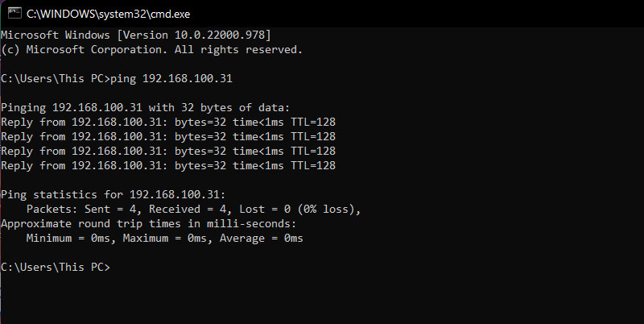Click the Lost = 0 value
This screenshot has width=644, height=324.
(x=265, y=209)
